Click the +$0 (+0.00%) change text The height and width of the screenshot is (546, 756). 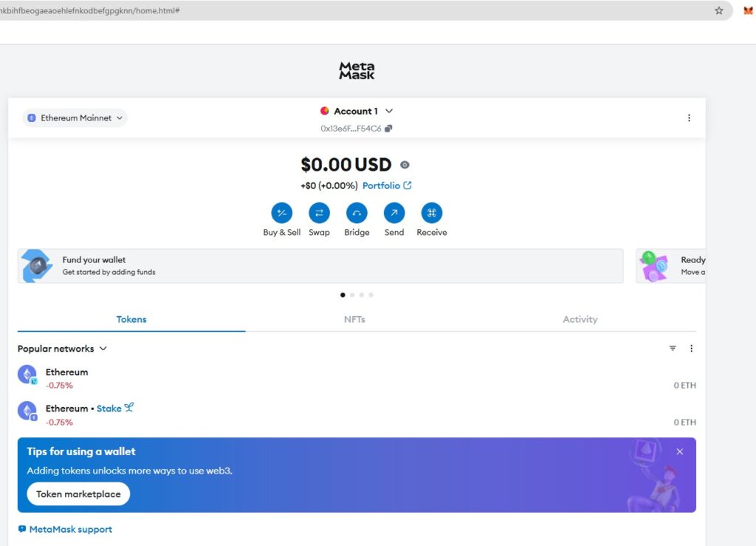[329, 185]
